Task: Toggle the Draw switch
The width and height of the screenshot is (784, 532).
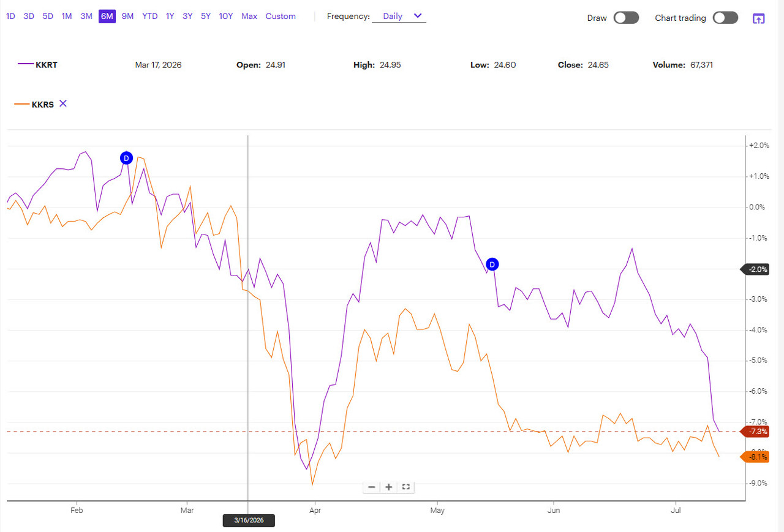Action: pyautogui.click(x=626, y=18)
